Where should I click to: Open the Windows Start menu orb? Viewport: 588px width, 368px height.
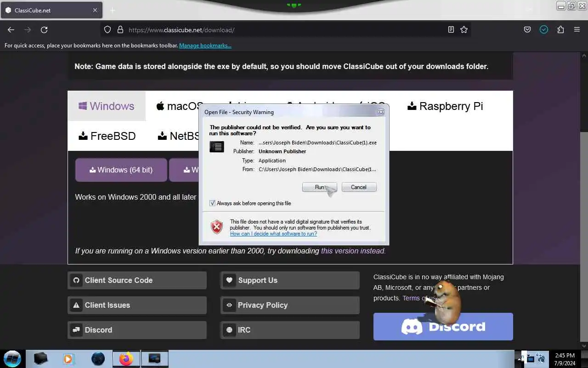12,358
